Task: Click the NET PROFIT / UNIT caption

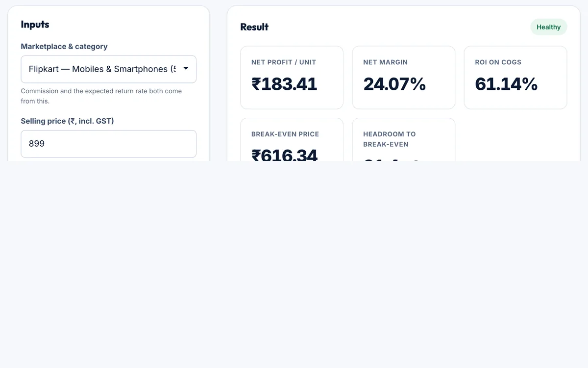Action: tap(284, 62)
